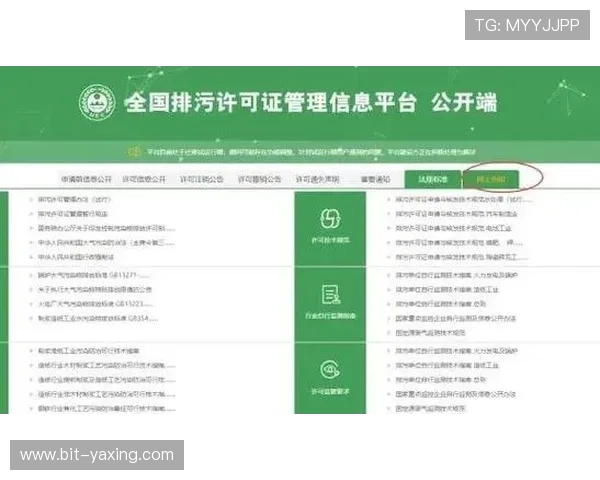Open 锅炉大气污染物排放标准 GB13271 link
The width and height of the screenshot is (600, 480).
[x=94, y=275]
